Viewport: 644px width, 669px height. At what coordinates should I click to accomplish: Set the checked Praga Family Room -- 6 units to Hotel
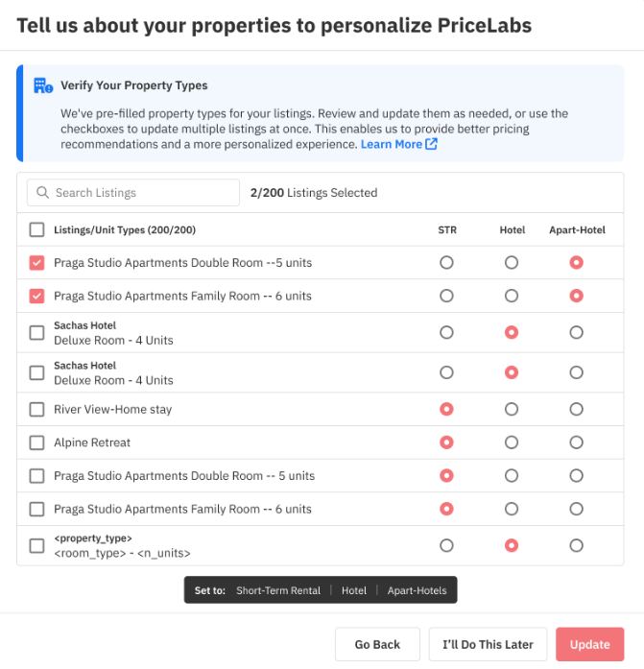(x=512, y=296)
